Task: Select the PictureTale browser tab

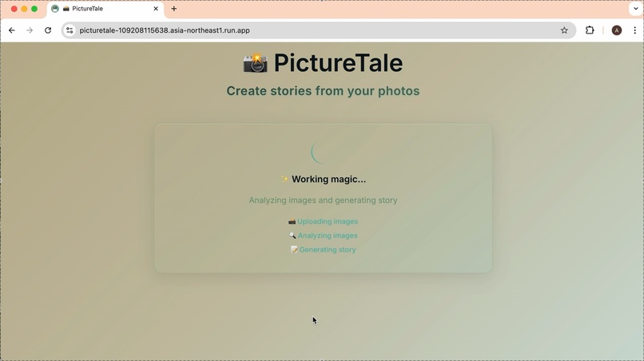Action: click(x=105, y=9)
